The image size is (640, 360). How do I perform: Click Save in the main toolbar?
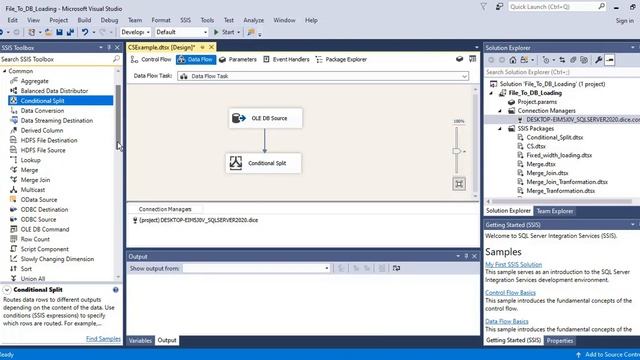[59, 32]
